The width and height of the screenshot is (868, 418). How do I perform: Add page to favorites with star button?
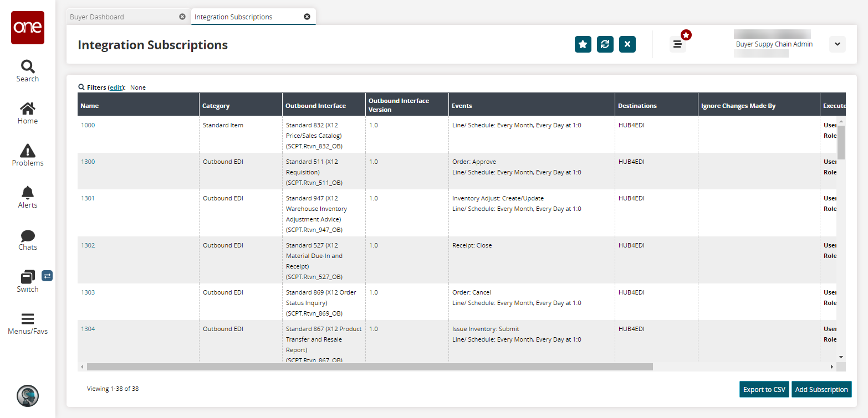pyautogui.click(x=583, y=44)
